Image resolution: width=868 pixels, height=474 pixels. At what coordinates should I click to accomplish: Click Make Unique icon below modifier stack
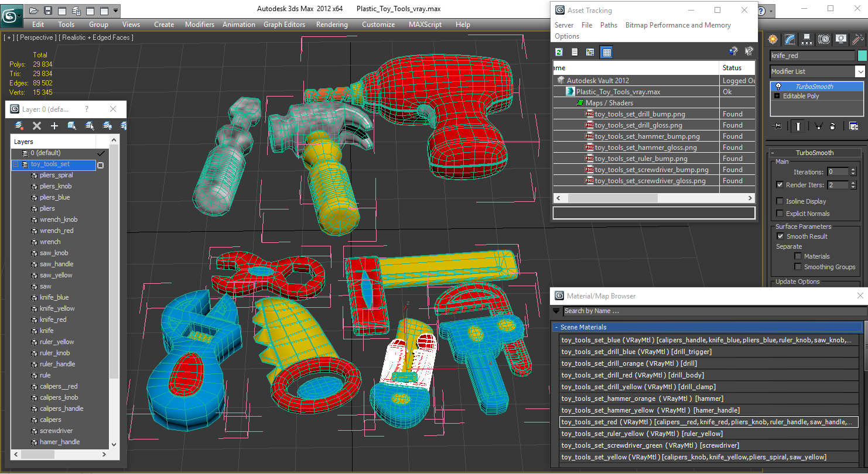818,126
